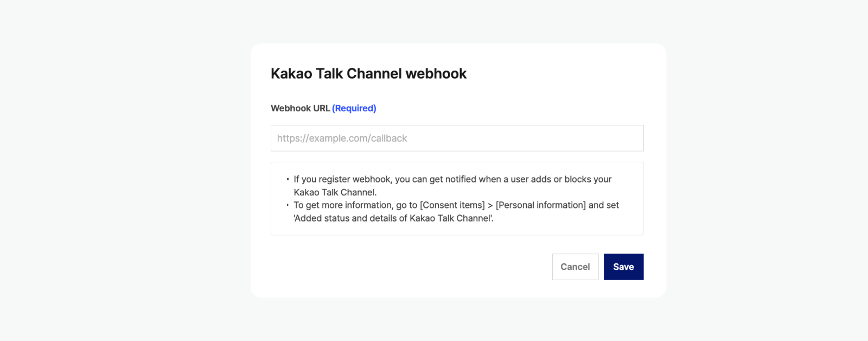Click the ">" arrow between bracketed items
This screenshot has height=341, width=868.
tap(490, 205)
